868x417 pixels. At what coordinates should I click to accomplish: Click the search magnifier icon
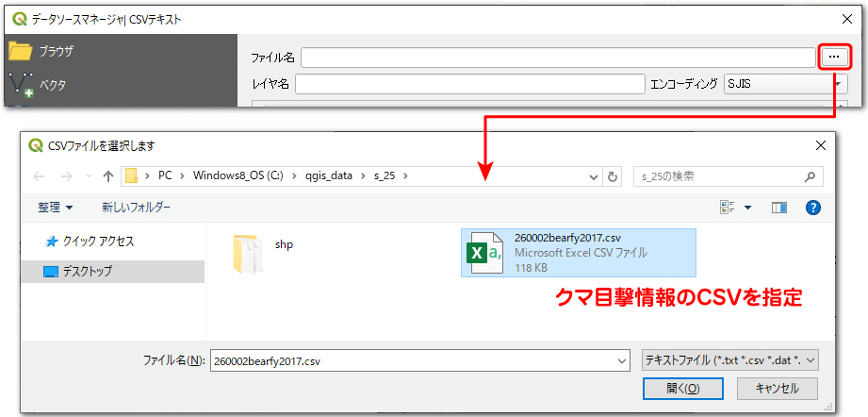click(810, 176)
